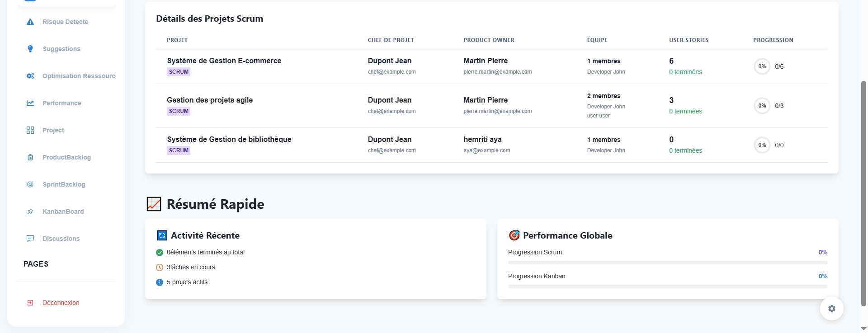Click "0 terminées" in the E-commerce row
Screen dimensions: 868x333
point(685,72)
